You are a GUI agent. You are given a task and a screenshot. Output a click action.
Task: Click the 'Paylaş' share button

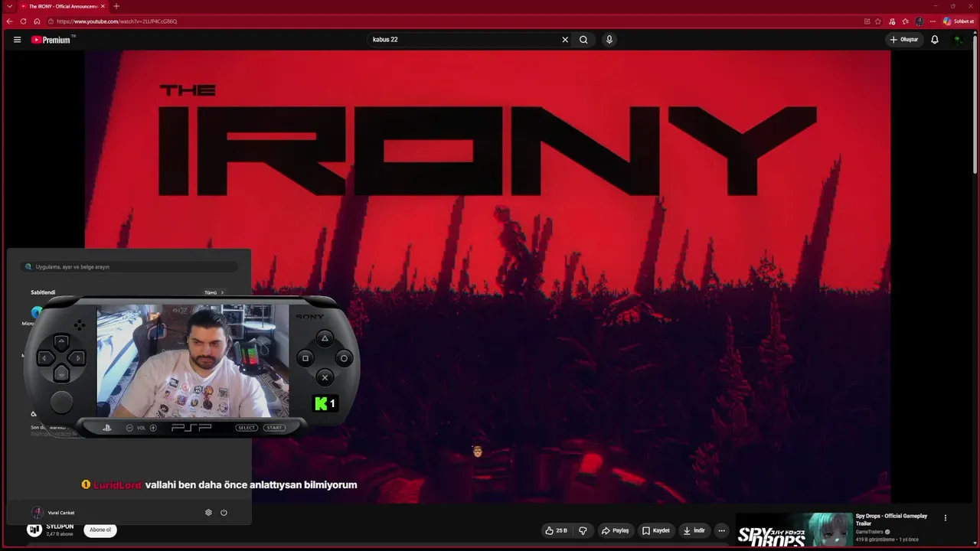615,530
